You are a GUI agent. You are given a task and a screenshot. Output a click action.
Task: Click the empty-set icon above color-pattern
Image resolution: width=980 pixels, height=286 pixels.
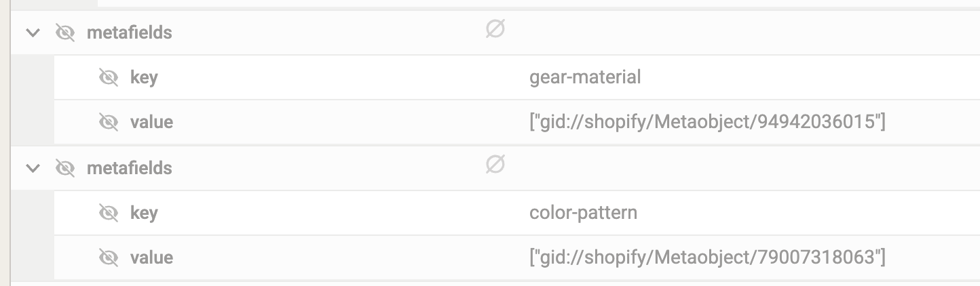tap(495, 165)
